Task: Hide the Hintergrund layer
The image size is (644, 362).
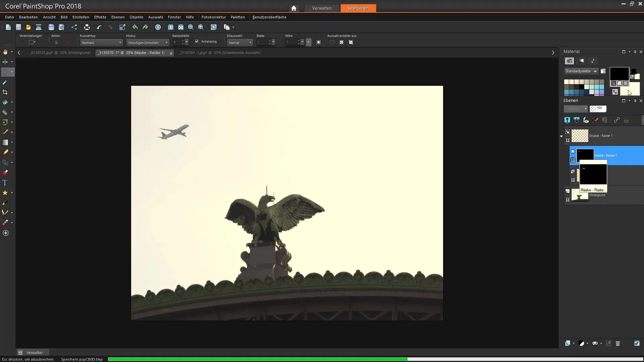Action: pyautogui.click(x=568, y=199)
